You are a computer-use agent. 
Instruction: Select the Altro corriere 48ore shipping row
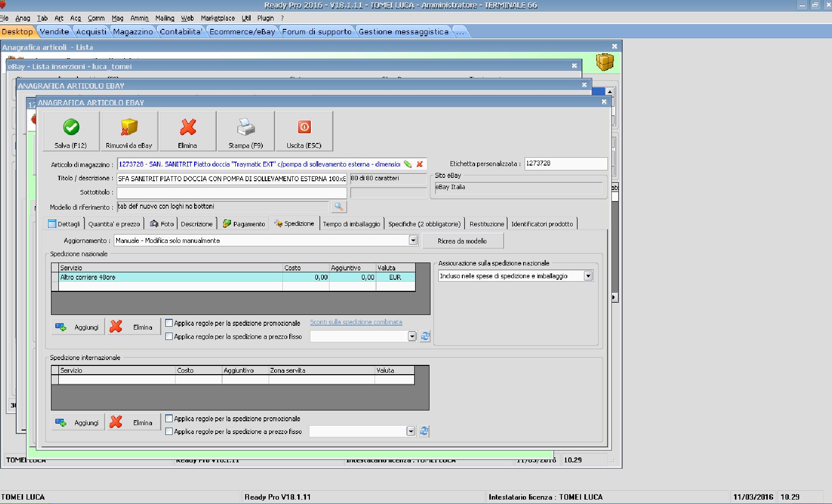[x=233, y=277]
